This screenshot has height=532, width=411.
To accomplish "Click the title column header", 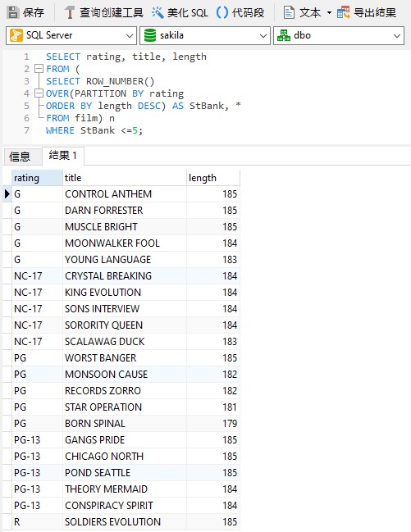I will (125, 178).
